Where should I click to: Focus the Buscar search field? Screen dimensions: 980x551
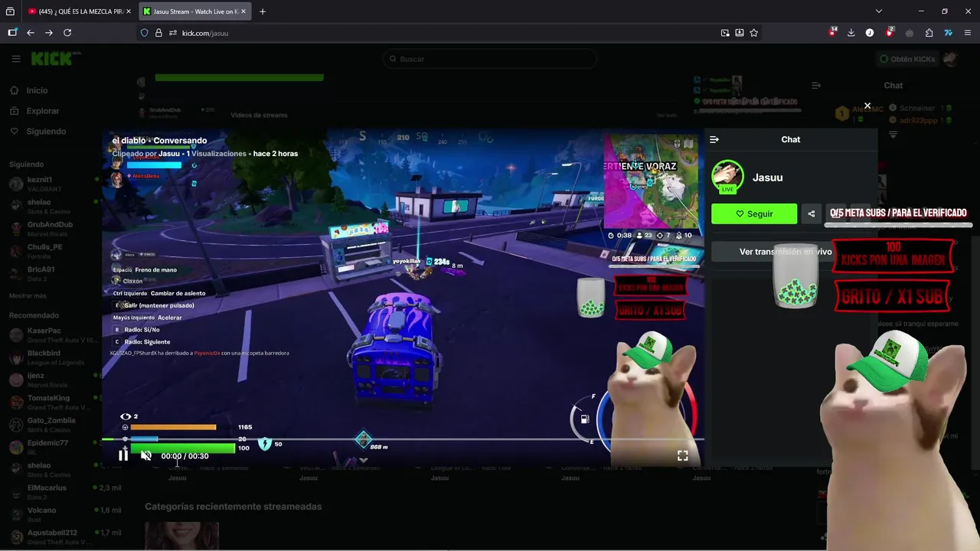[490, 59]
